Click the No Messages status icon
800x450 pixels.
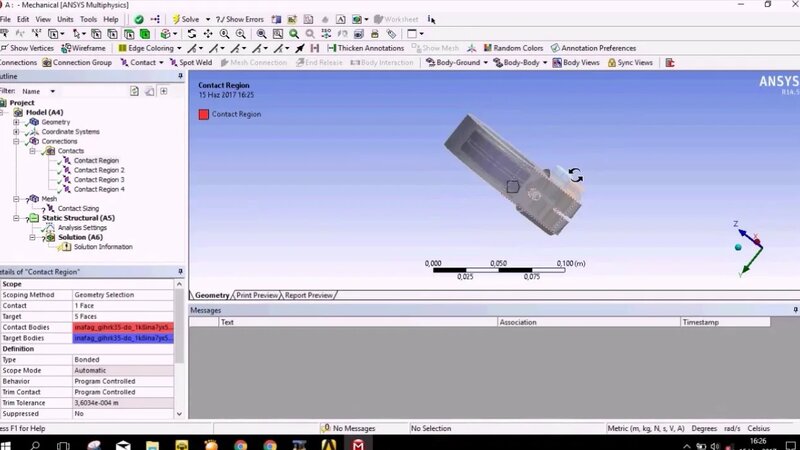(x=325, y=428)
